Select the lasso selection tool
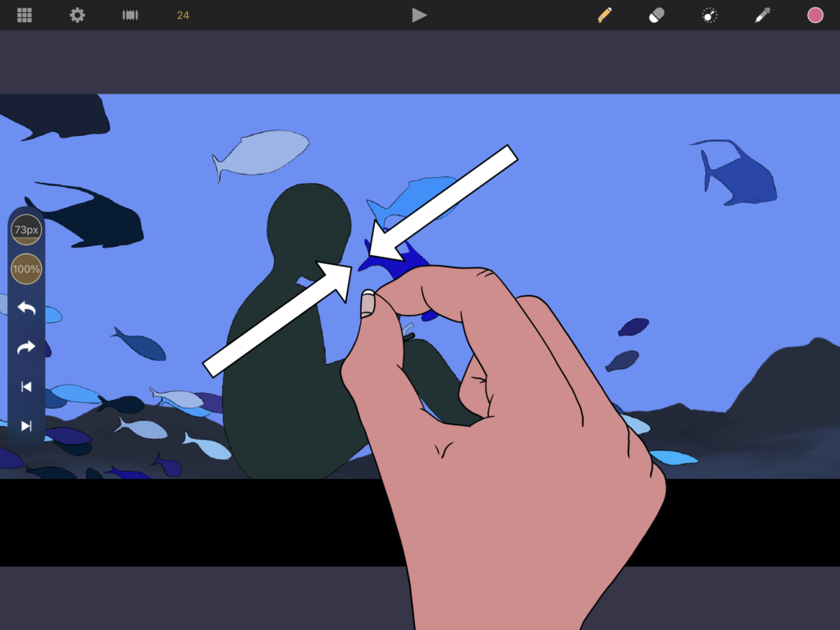The image size is (840, 630). point(710,15)
